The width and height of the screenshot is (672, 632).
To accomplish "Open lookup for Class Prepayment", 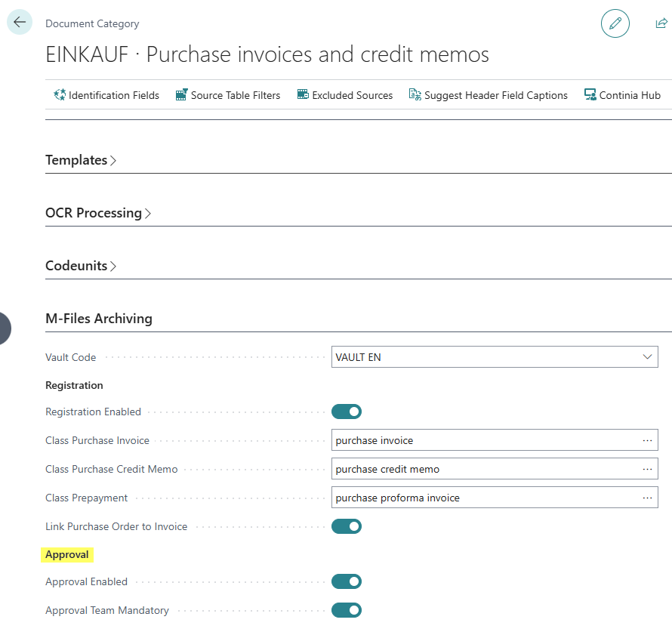I will coord(647,498).
